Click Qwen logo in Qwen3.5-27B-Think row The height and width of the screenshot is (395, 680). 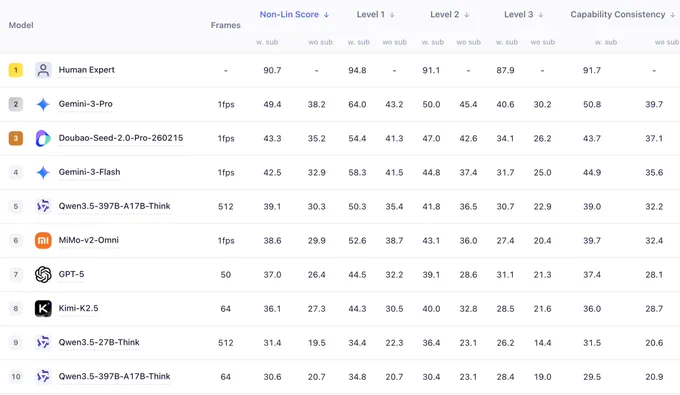(43, 343)
